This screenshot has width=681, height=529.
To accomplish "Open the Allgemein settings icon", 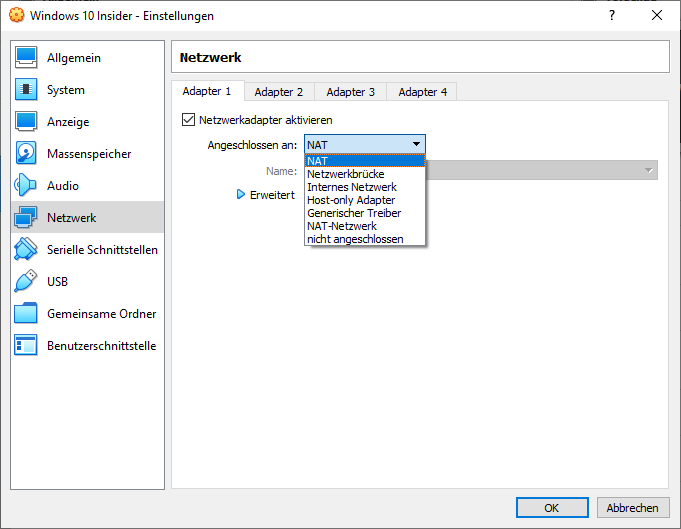I will 26,58.
